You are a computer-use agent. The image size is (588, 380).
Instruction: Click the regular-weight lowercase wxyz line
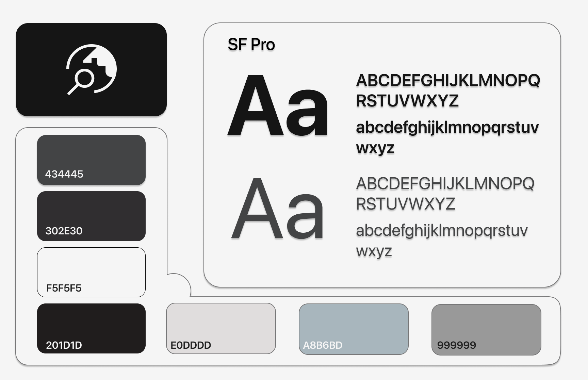374,251
